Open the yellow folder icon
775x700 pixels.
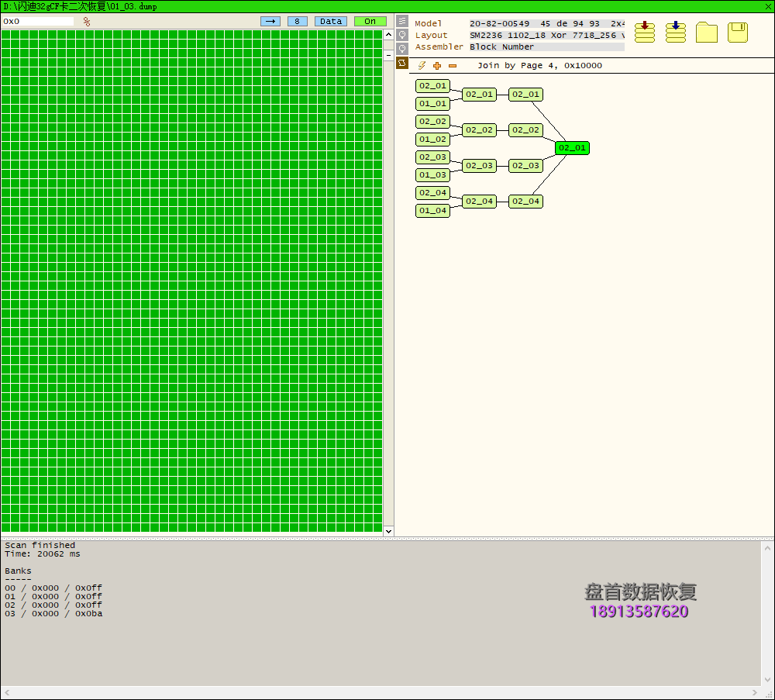click(x=707, y=32)
